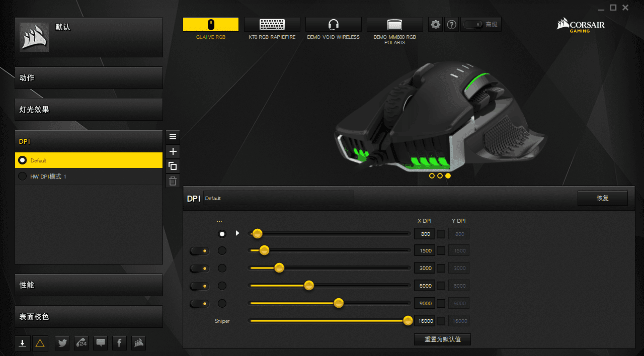Click the GLAIVE mouse preview image

pyautogui.click(x=440, y=117)
